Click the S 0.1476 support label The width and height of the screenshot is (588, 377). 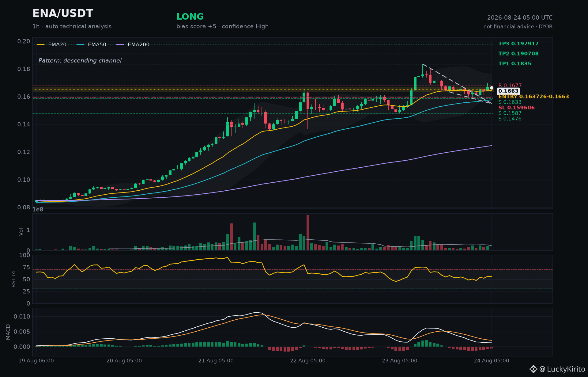pos(510,119)
